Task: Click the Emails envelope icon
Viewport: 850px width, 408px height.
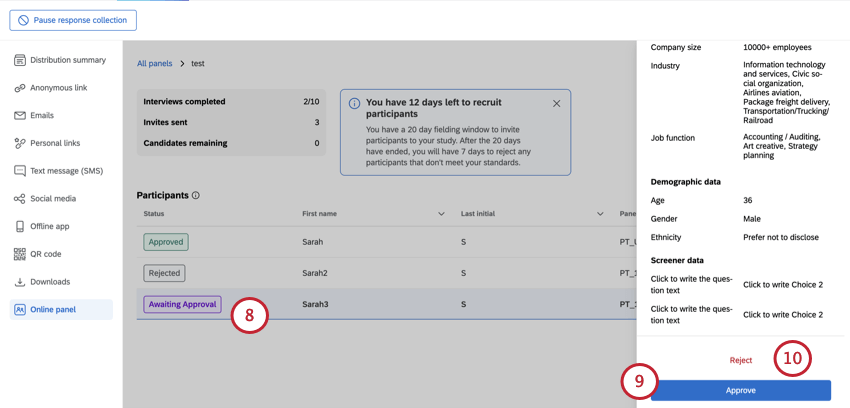Action: (20, 116)
